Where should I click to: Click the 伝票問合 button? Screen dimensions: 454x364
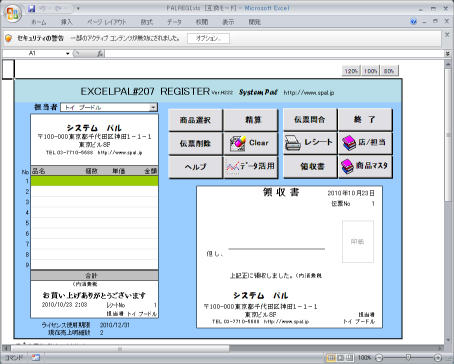pos(310,120)
